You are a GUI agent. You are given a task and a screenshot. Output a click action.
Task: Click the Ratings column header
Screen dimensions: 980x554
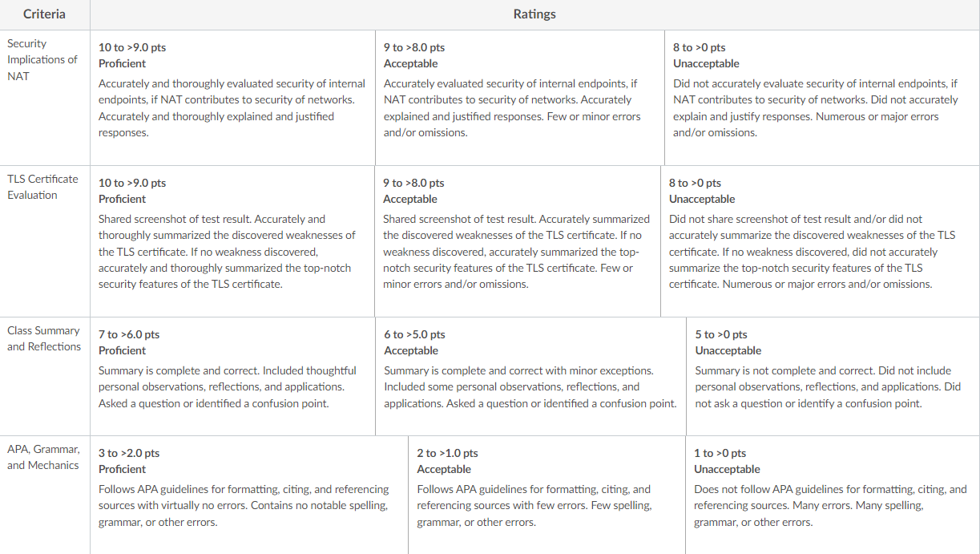[x=534, y=14]
